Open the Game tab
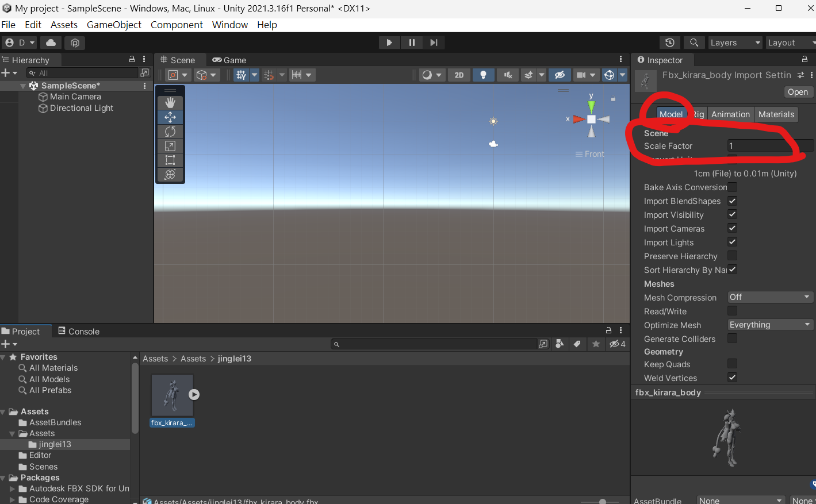The width and height of the screenshot is (816, 504). (x=229, y=60)
